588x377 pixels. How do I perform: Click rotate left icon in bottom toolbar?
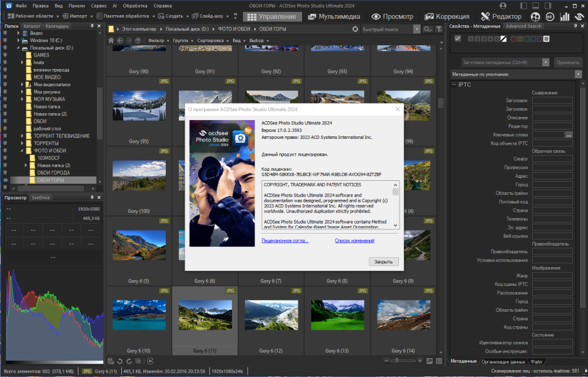[120, 361]
